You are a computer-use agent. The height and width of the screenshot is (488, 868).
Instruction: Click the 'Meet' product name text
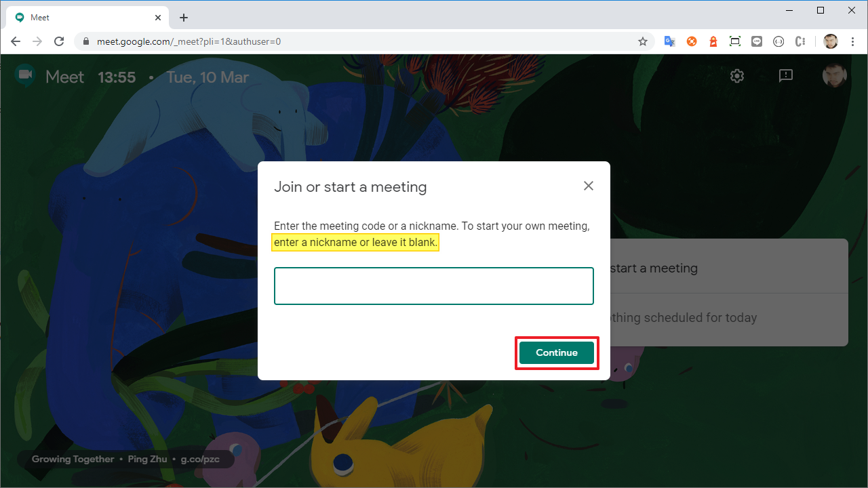(x=65, y=77)
